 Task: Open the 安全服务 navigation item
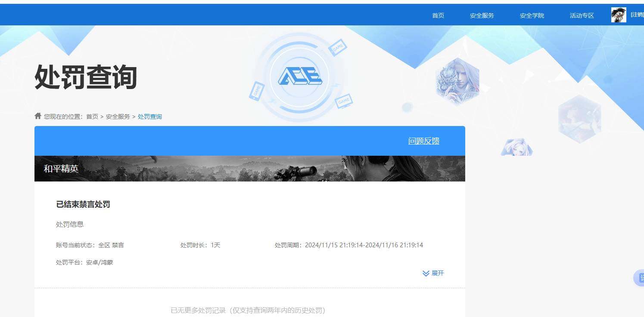(x=482, y=15)
